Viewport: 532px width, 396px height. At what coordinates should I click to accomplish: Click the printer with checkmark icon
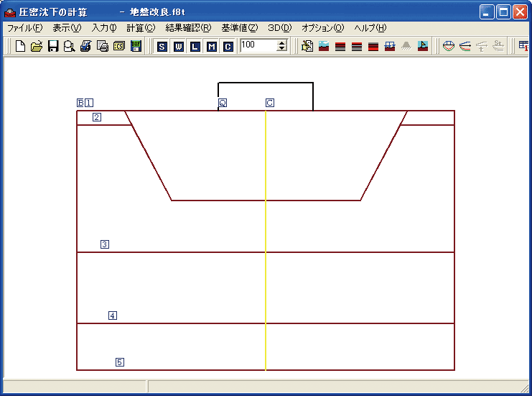click(86, 46)
